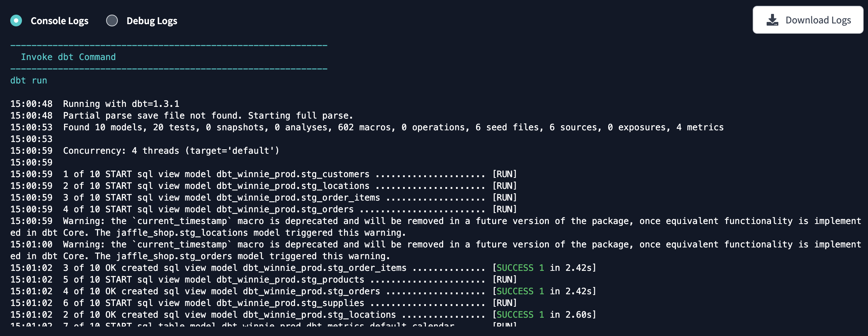Screen dimensions: 868x336
Task: Click the download icon on Download Logs button
Action: [773, 20]
